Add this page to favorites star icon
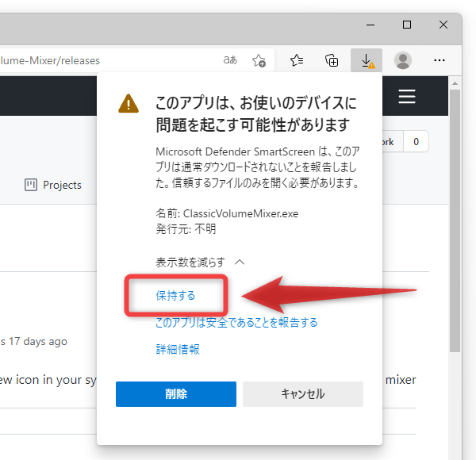This screenshot has width=476, height=460. tap(259, 60)
